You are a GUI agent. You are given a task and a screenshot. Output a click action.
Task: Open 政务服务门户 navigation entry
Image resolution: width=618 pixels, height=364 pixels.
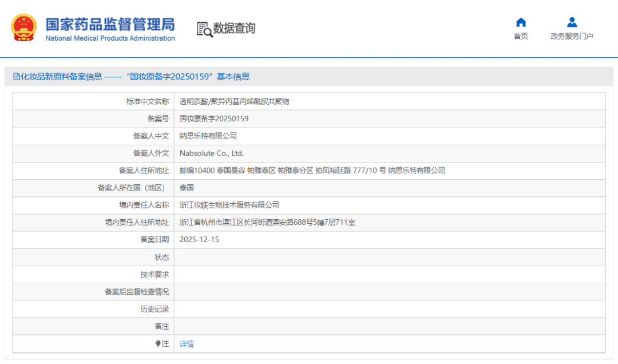(571, 34)
